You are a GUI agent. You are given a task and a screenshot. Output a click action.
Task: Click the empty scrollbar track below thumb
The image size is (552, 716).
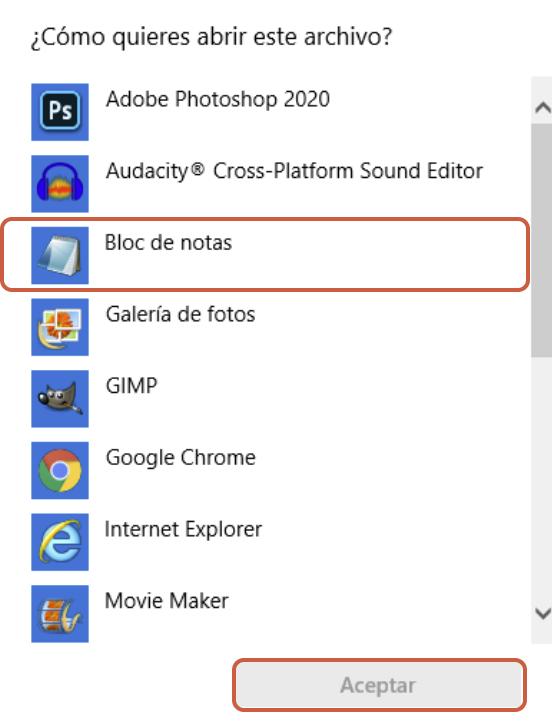[x=541, y=477]
